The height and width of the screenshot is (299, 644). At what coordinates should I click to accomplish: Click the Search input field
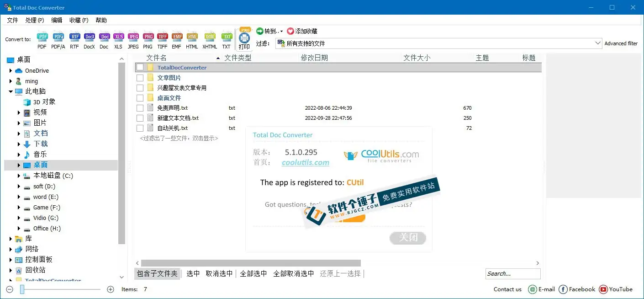tap(513, 273)
